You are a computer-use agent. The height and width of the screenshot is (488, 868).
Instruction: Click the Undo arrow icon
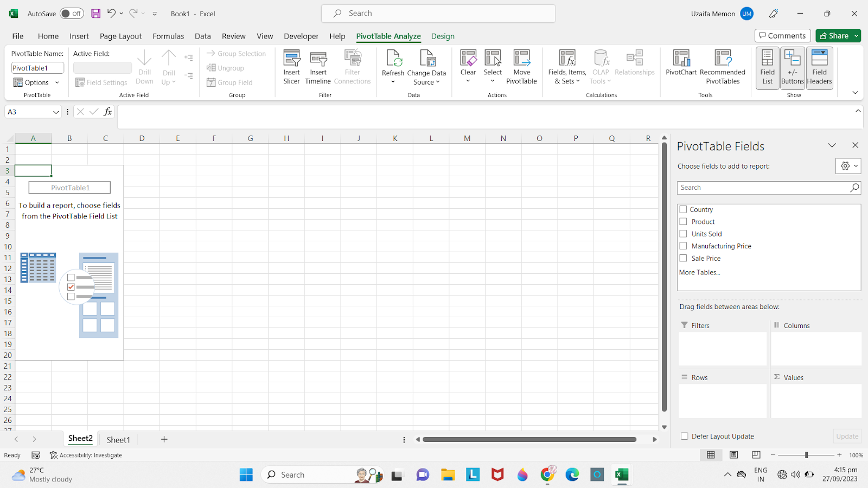pyautogui.click(x=111, y=13)
